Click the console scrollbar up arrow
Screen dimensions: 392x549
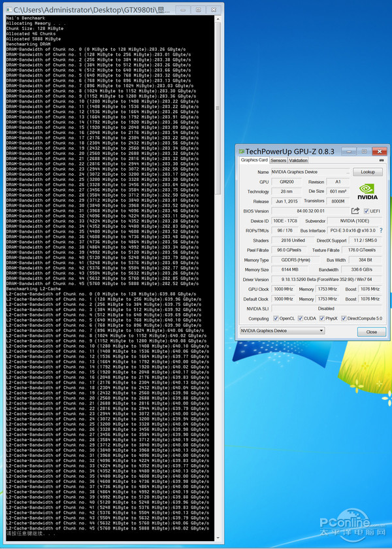218,19
